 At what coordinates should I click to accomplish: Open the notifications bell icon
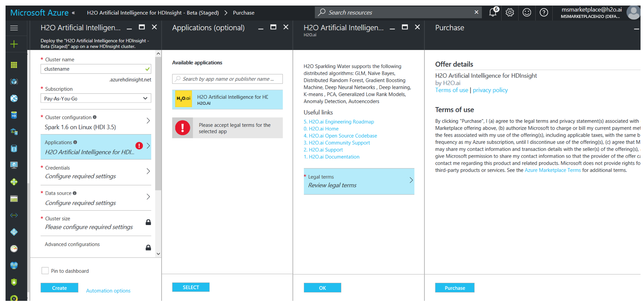[x=493, y=13]
